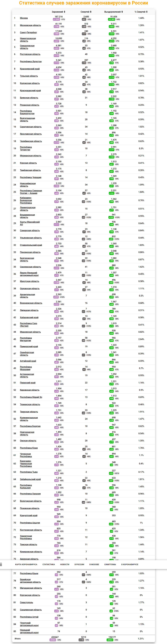Click sort arrows next to Выздоровлений
The image size is (167, 644).
pyautogui.click(x=122, y=12)
